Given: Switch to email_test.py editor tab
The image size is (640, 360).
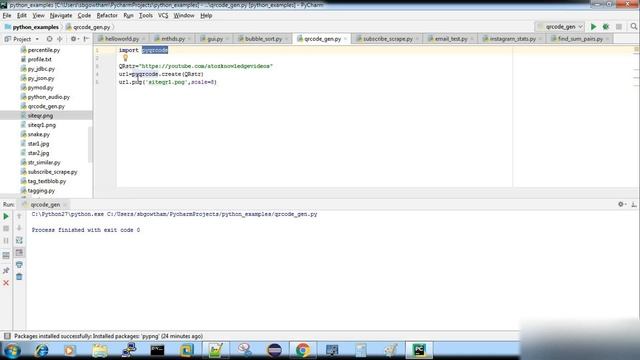Looking at the screenshot, I should [x=451, y=39].
